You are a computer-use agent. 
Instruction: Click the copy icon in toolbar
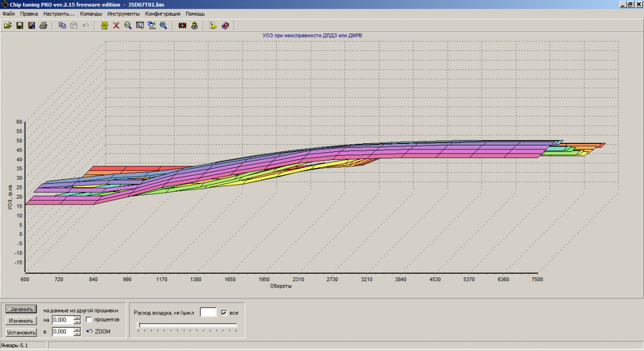coord(62,25)
